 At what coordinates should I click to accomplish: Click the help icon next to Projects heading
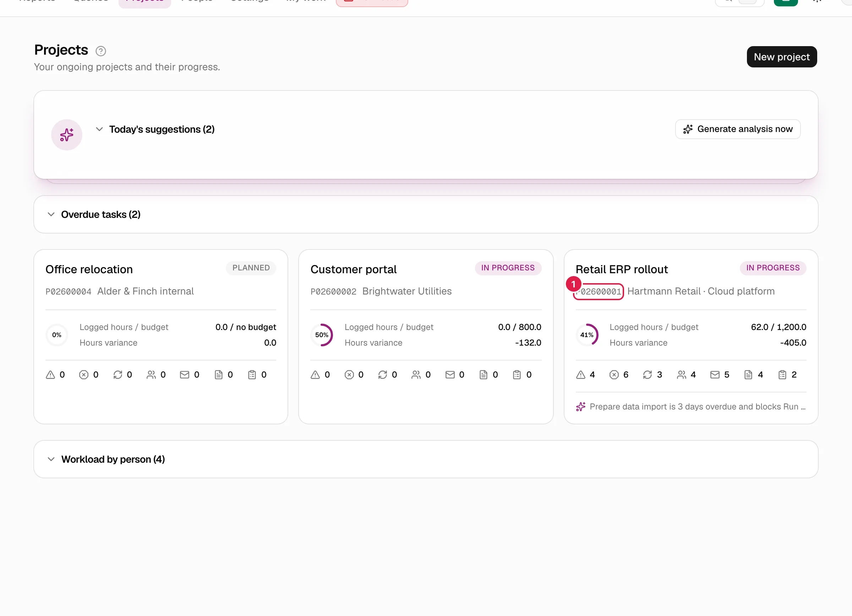pyautogui.click(x=101, y=51)
